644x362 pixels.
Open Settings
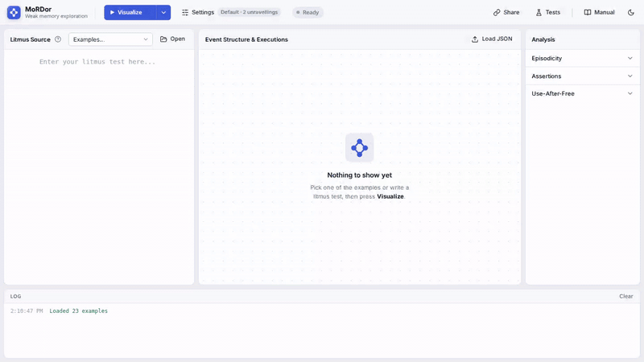point(198,12)
